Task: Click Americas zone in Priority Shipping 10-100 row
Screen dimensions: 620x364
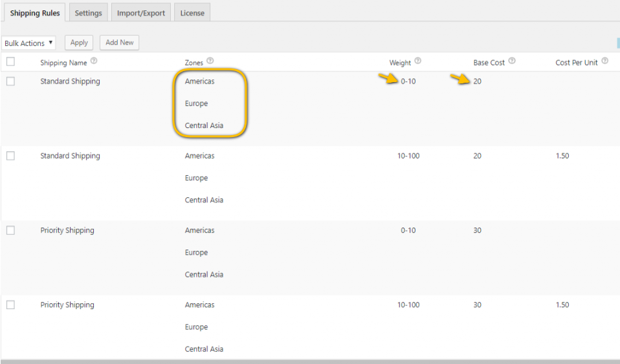Action: [200, 305]
